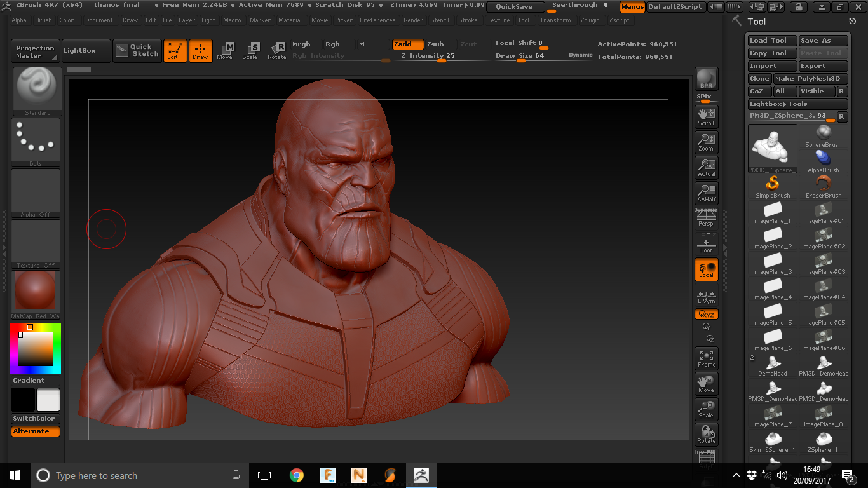The width and height of the screenshot is (868, 488).
Task: Open the Windows Start menu
Action: point(15,475)
